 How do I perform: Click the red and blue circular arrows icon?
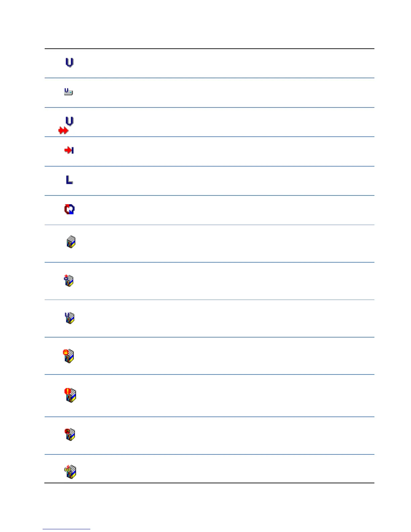(70, 209)
